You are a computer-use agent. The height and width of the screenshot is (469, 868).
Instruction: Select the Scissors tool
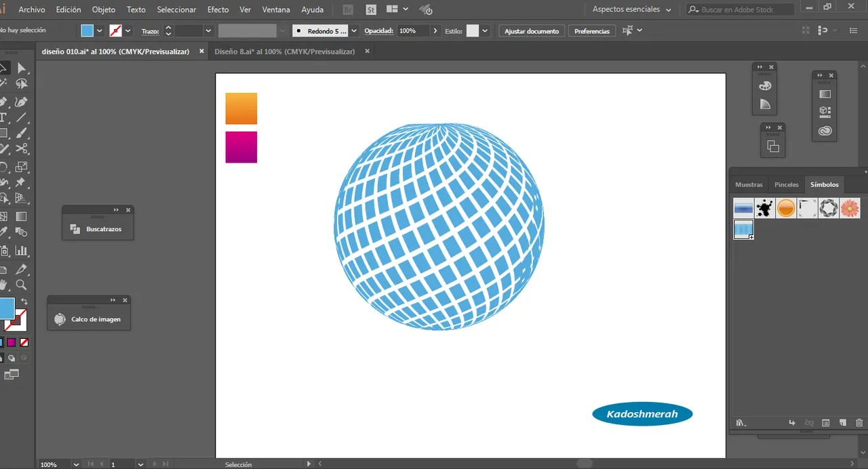pyautogui.click(x=22, y=149)
